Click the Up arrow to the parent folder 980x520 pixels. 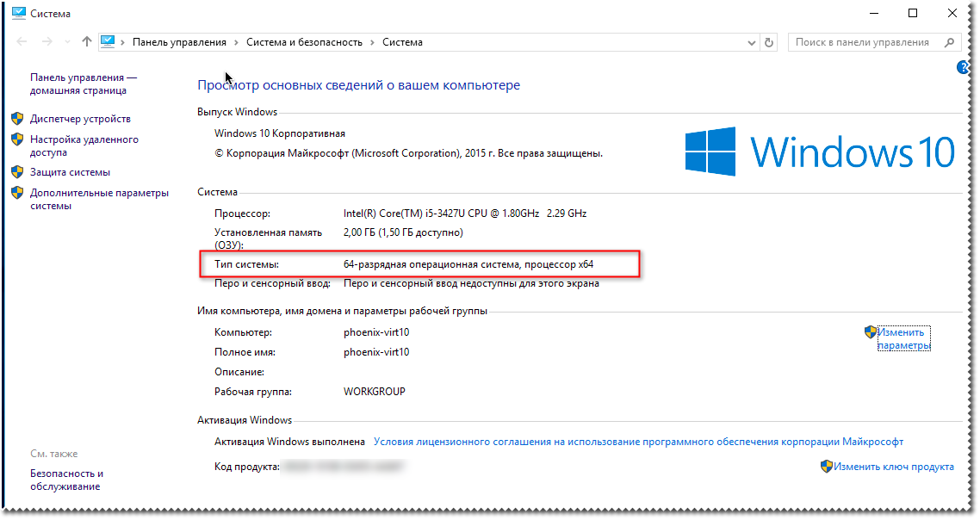click(86, 42)
